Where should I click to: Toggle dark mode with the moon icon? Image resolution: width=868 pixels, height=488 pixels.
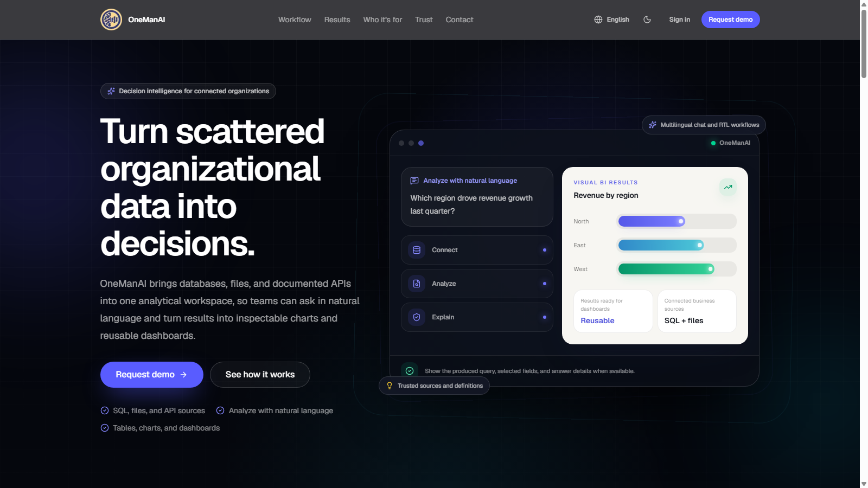tap(647, 20)
